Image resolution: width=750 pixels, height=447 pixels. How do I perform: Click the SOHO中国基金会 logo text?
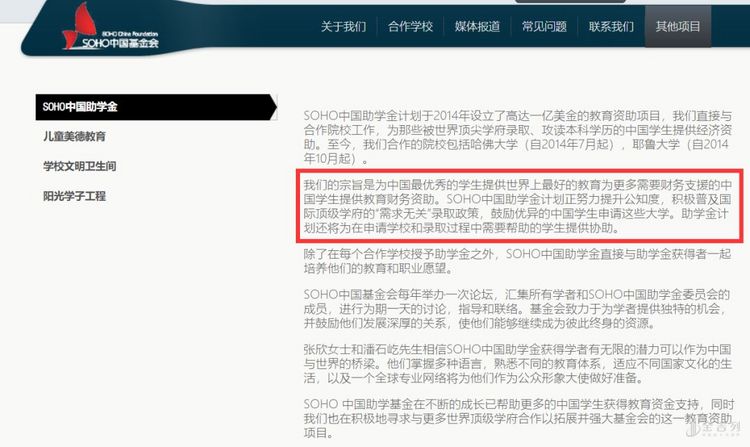click(120, 43)
